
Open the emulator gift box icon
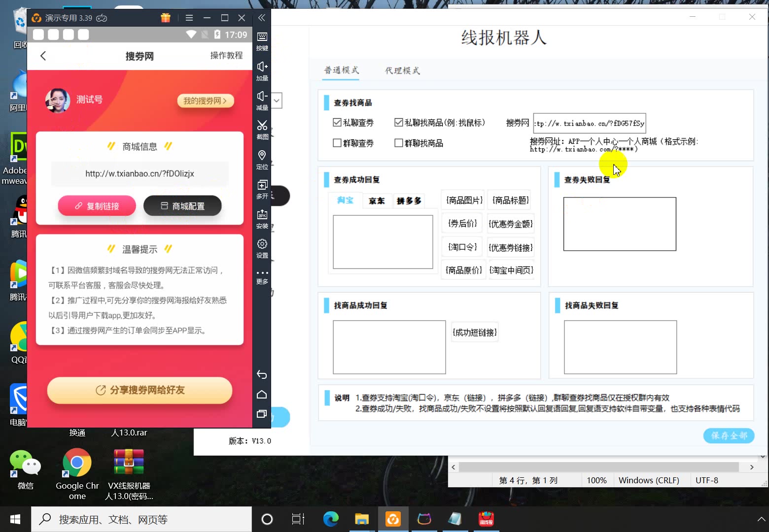click(166, 18)
